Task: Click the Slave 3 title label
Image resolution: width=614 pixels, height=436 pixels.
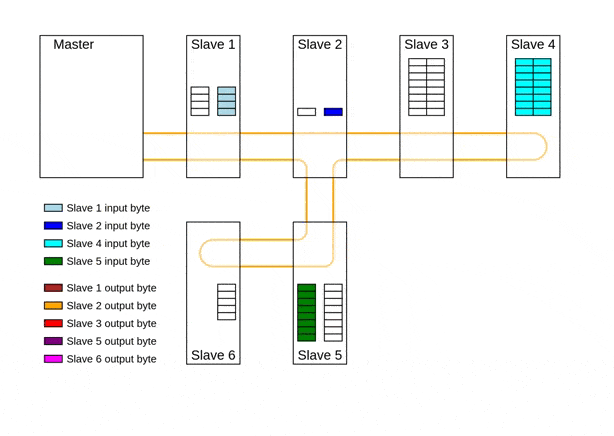Action: coord(426,45)
